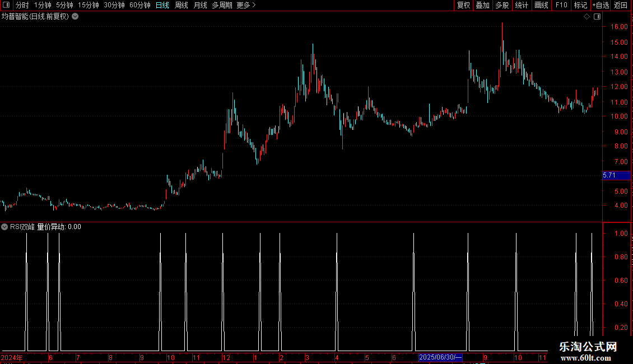Open the 画线 drawing tools
This screenshot has width=633, height=364.
[x=541, y=5]
